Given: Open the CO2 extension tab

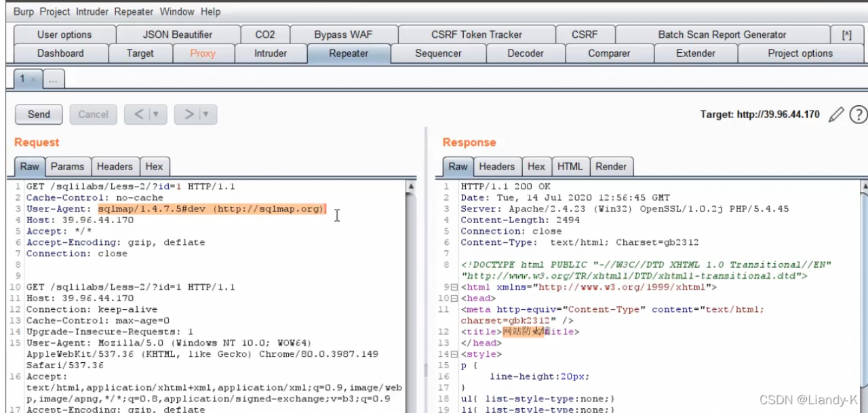Looking at the screenshot, I should 265,35.
